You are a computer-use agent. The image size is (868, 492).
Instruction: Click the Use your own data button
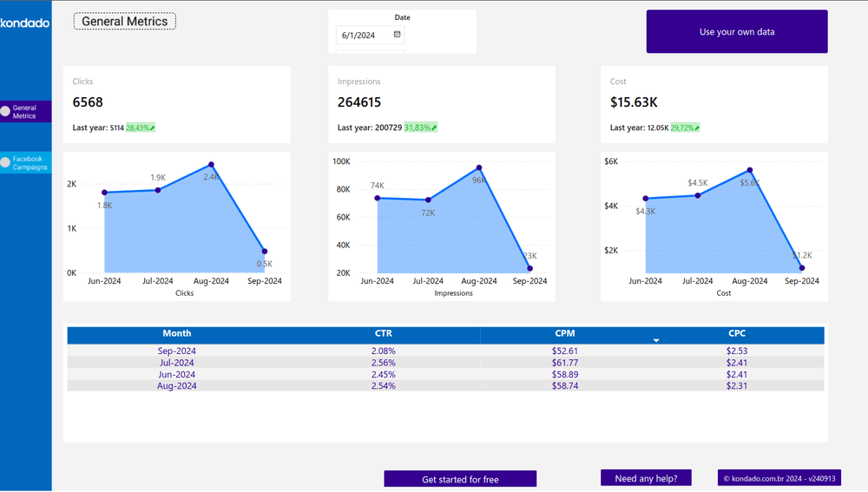coord(736,32)
